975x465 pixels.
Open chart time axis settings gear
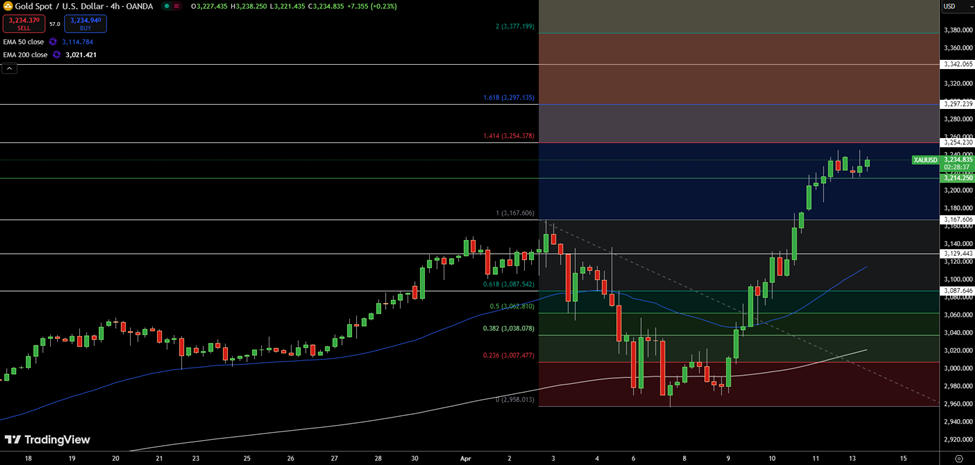(957, 457)
